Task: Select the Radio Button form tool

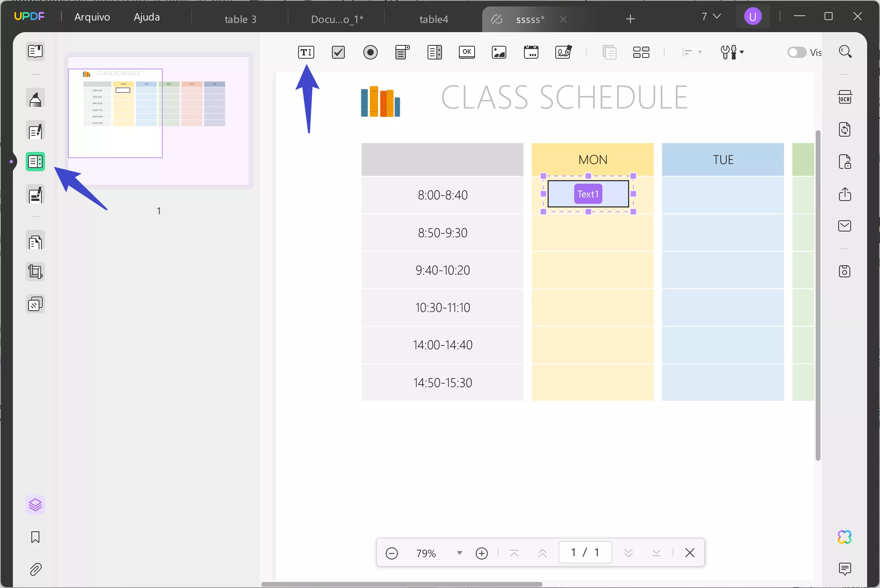Action: coord(370,52)
